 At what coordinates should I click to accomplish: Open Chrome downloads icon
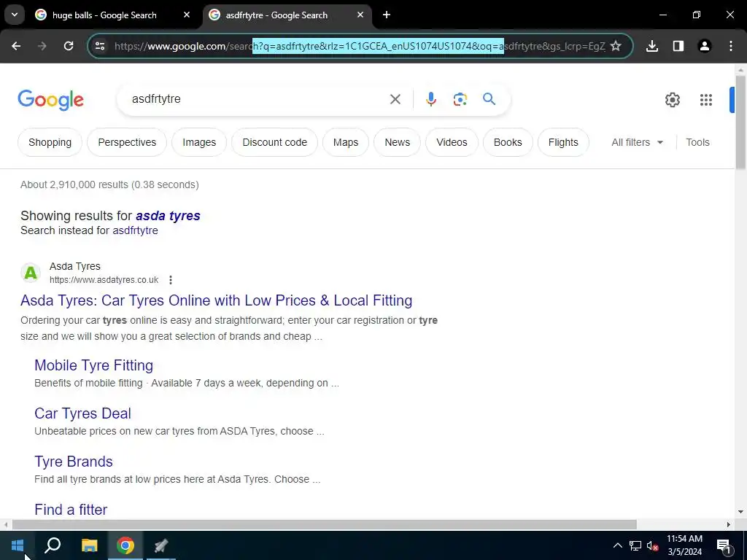[x=652, y=46]
